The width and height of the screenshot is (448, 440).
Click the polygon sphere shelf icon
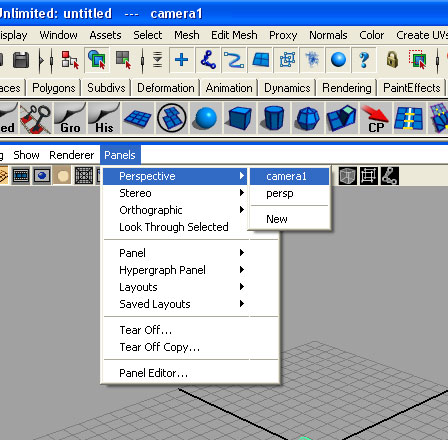(x=206, y=118)
